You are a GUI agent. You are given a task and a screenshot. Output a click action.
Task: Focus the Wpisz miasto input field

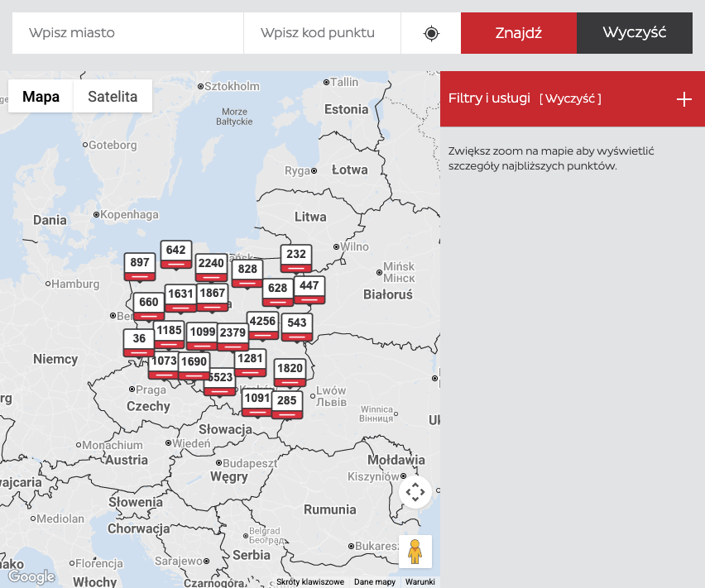(127, 33)
